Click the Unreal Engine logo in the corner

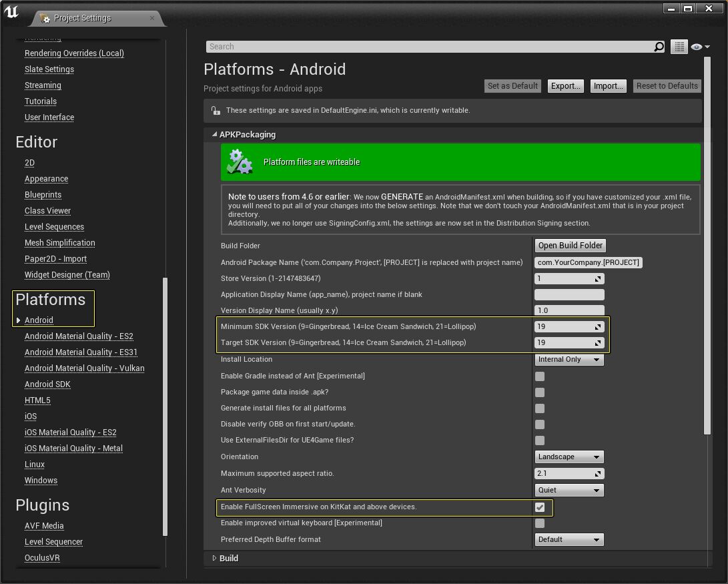(x=12, y=11)
